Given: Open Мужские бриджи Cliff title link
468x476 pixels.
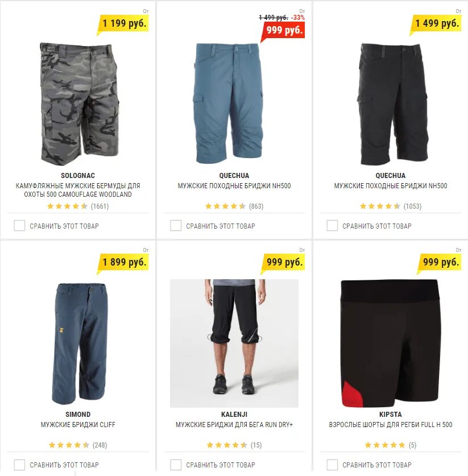Looking at the screenshot, I should pyautogui.click(x=78, y=424).
